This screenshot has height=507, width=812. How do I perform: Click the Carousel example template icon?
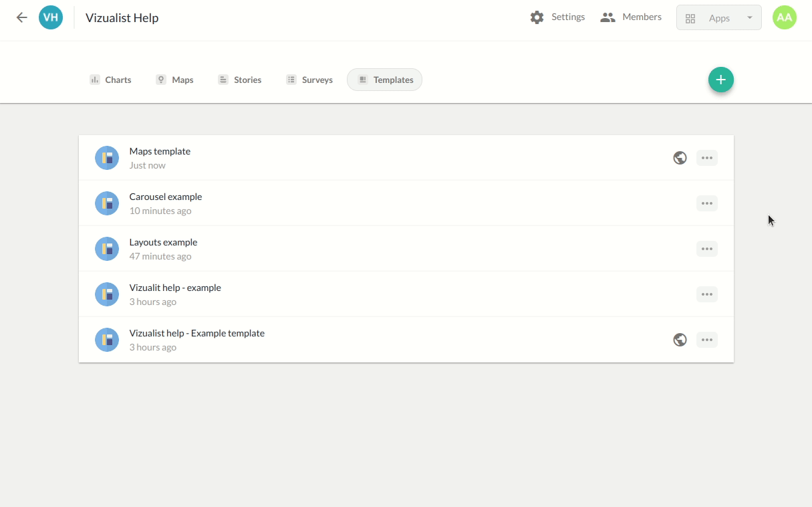tap(107, 203)
